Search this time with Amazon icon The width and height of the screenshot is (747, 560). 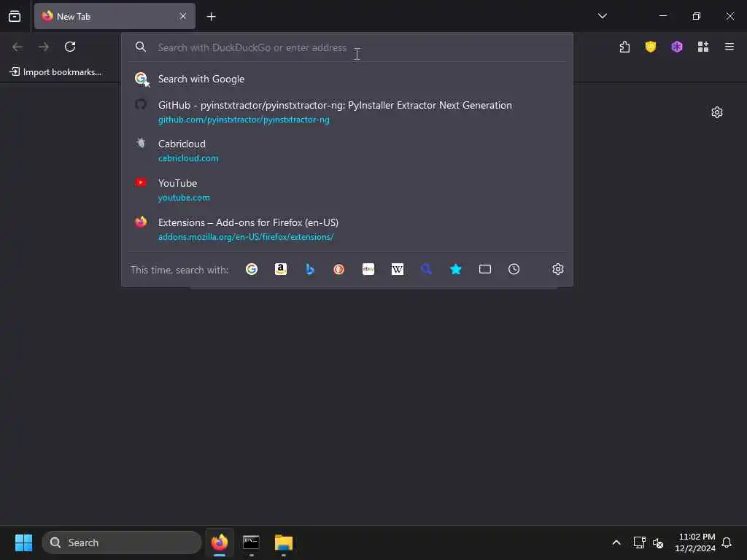281,270
